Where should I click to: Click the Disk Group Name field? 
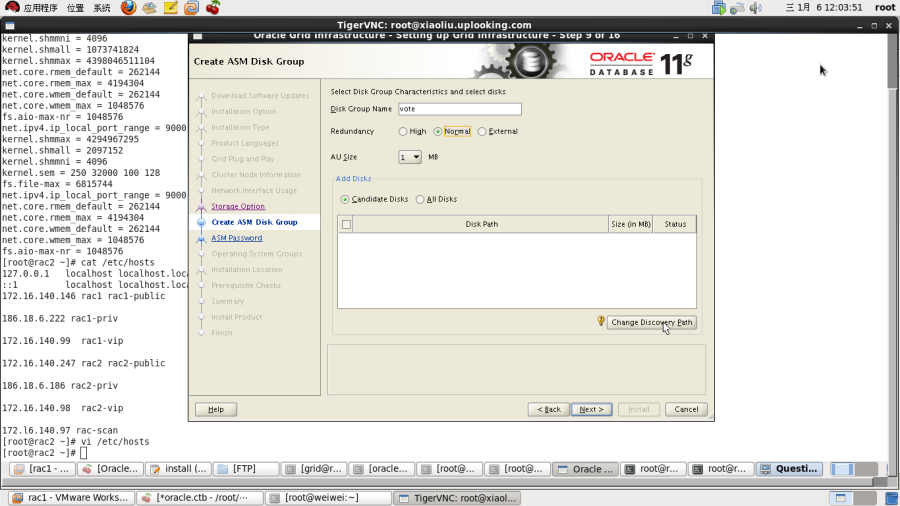coord(460,109)
